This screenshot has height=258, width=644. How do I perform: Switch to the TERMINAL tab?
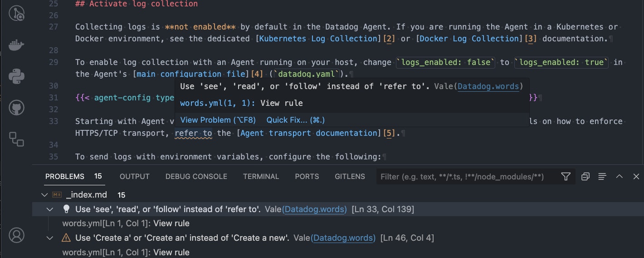[261, 177]
